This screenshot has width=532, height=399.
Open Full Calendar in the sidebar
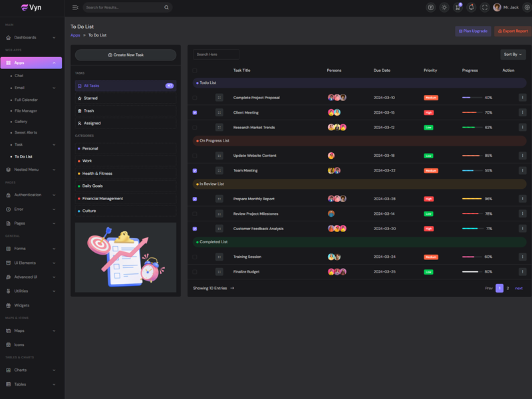tap(26, 100)
